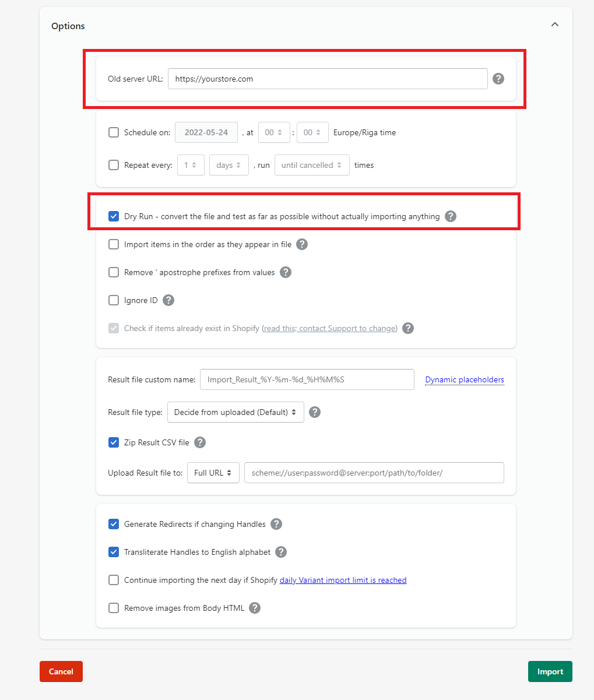Show help for Remove apostrophe prefixes
This screenshot has height=700, width=594.
(x=285, y=272)
